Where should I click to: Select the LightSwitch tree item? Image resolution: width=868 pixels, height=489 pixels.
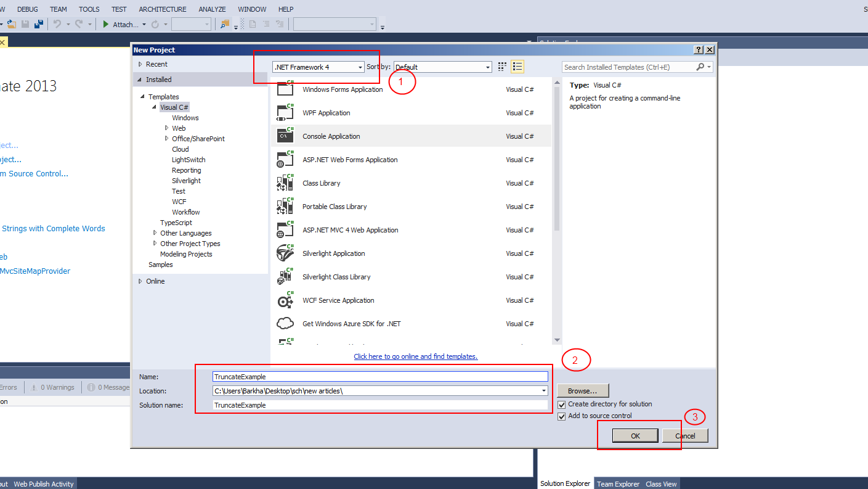pyautogui.click(x=189, y=160)
